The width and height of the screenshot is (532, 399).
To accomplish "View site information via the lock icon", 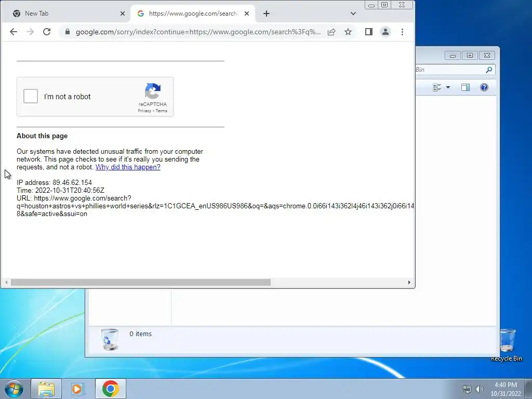I will [x=68, y=32].
